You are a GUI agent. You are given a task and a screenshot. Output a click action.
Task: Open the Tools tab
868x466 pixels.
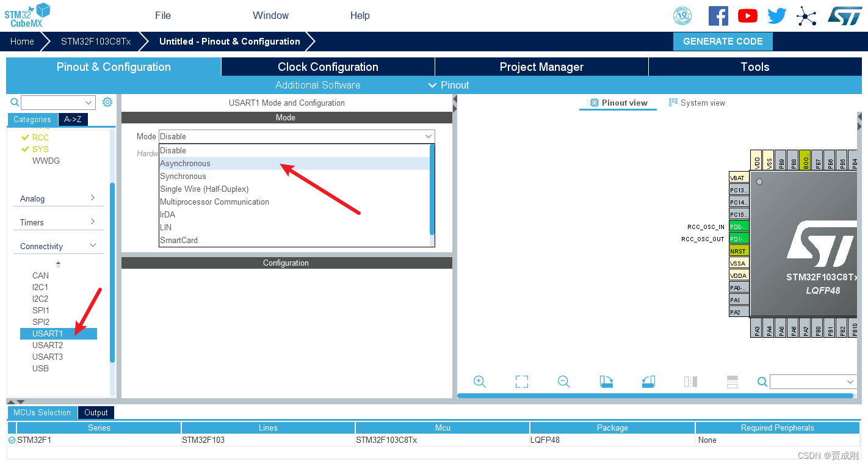tap(755, 67)
